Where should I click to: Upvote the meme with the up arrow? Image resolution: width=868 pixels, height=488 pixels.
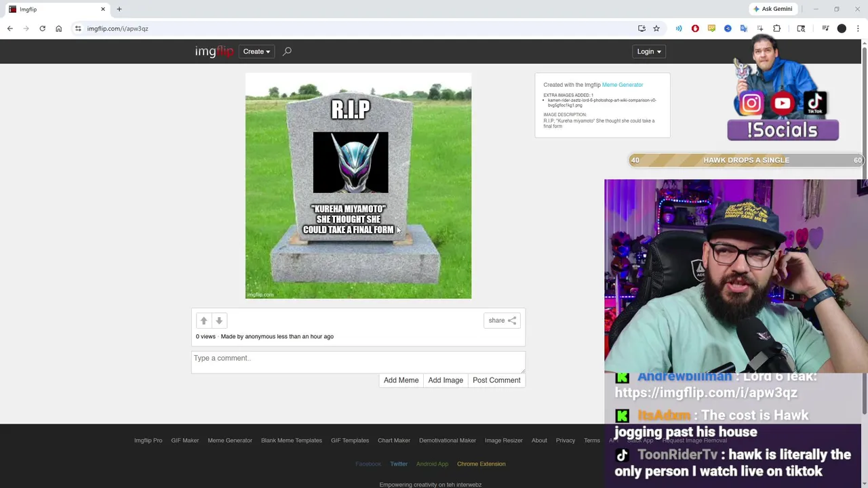tap(203, 321)
